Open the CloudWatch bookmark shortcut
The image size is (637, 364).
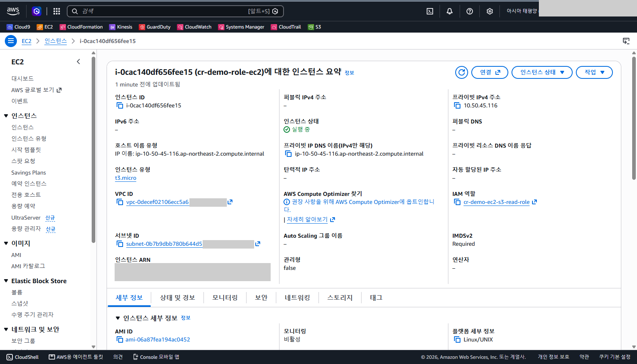pyautogui.click(x=194, y=27)
